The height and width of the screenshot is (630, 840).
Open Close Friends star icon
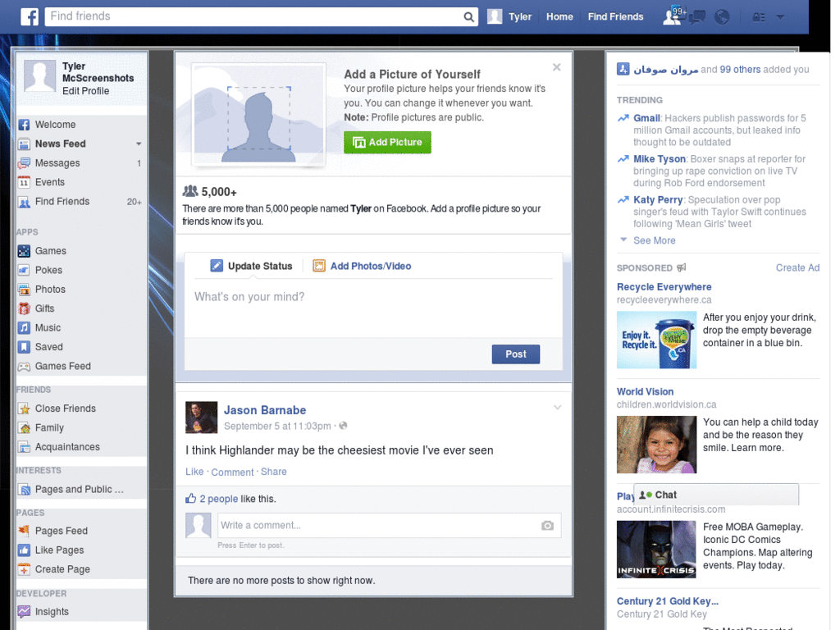tap(24, 409)
